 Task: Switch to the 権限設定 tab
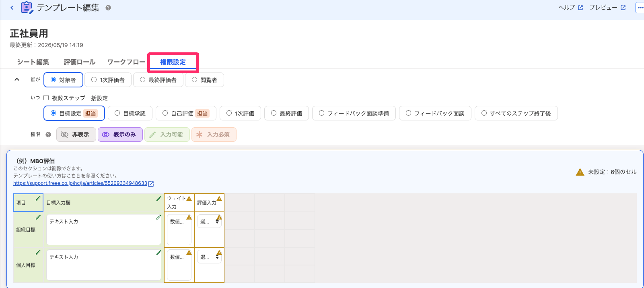pos(173,62)
